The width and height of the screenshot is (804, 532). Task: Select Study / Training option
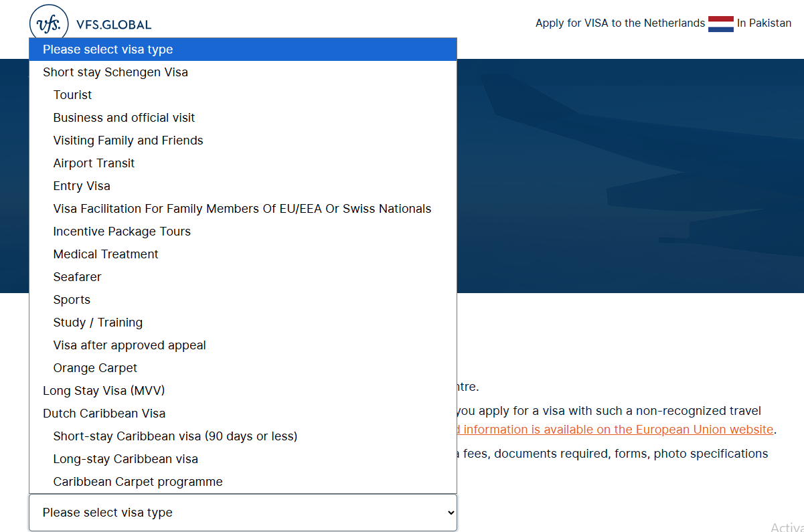point(243,323)
